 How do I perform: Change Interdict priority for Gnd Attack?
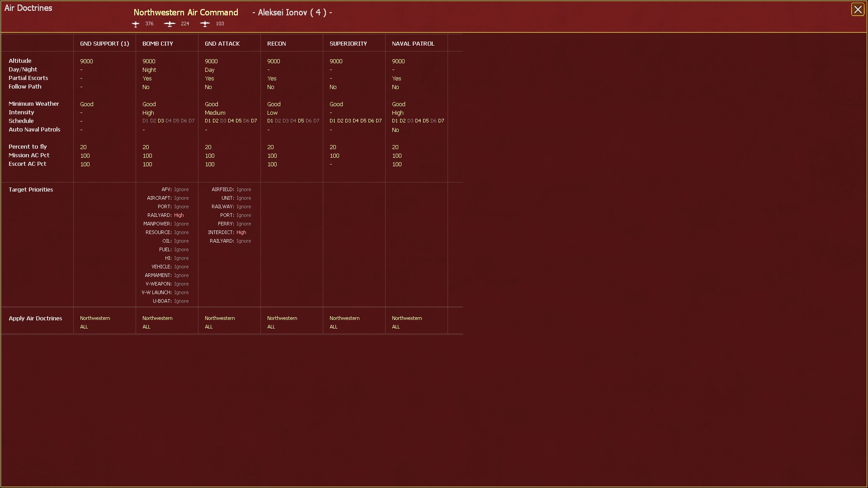241,232
